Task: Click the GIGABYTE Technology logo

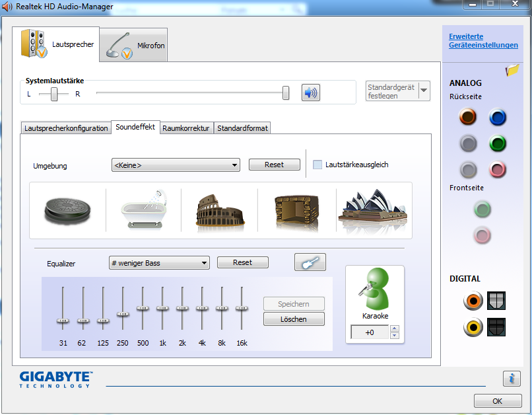Action: 56,380
